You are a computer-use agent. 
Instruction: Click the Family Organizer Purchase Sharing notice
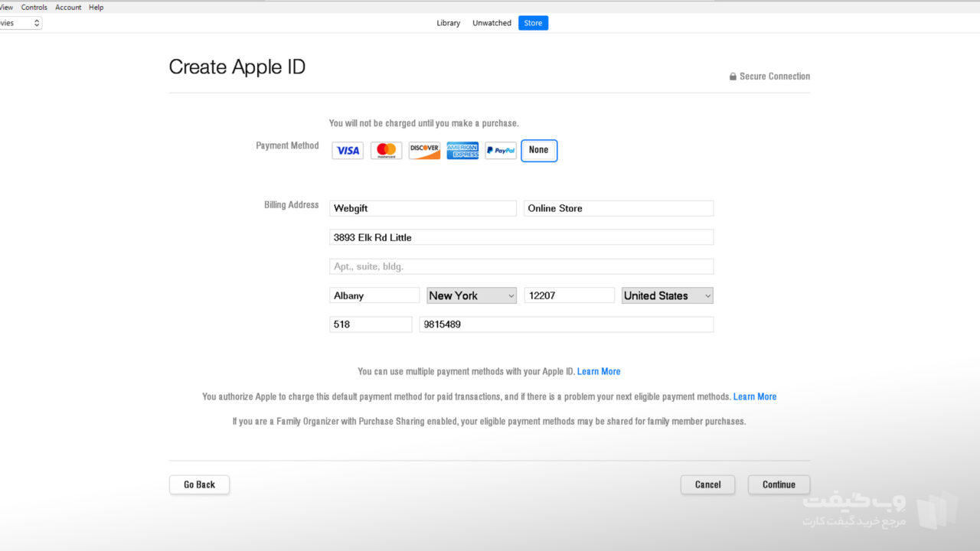489,422
